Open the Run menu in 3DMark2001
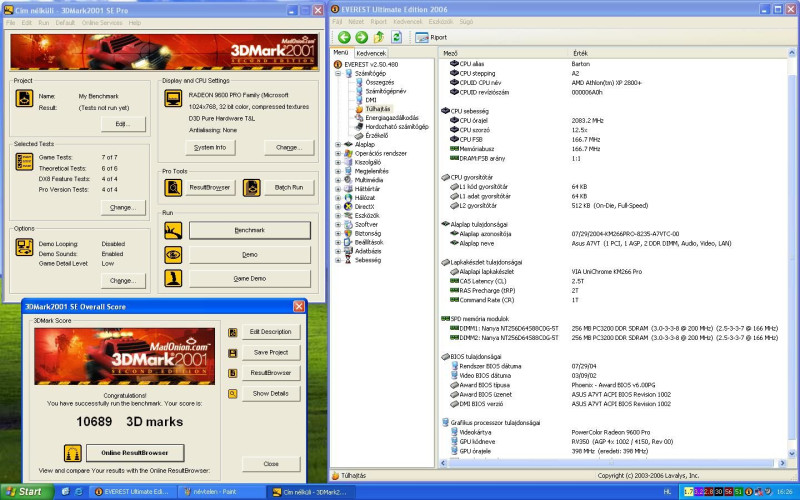The width and height of the screenshot is (800, 500). pos(44,23)
